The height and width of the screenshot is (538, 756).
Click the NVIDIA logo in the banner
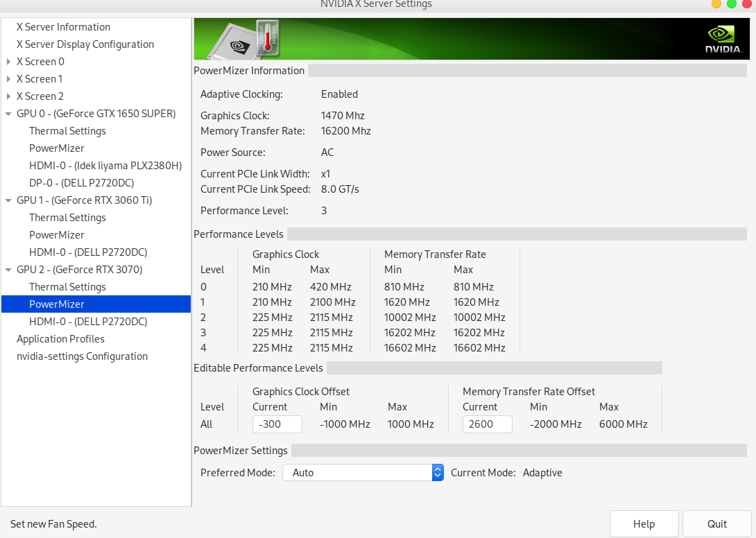pos(723,40)
